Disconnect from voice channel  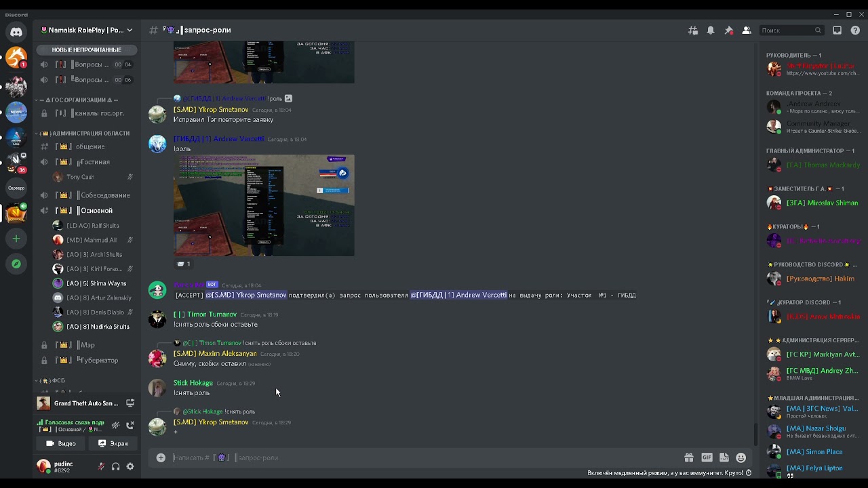pos(130,425)
